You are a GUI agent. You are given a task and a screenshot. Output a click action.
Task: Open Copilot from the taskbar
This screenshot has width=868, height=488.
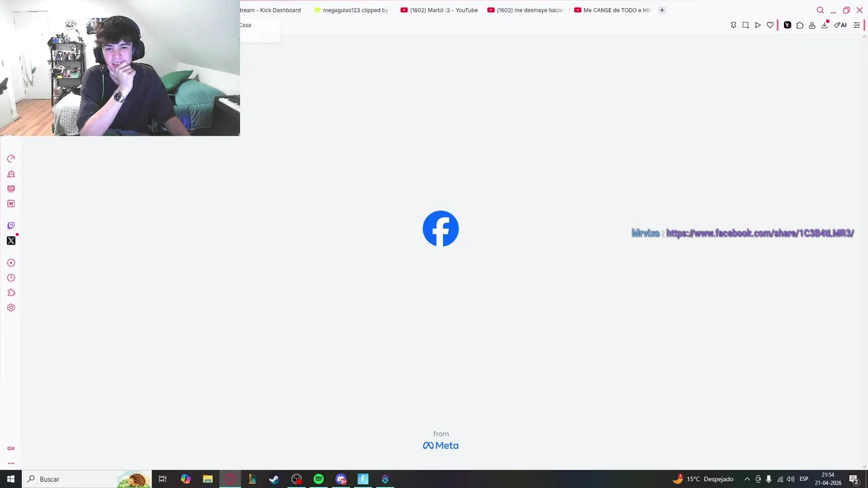coord(185,479)
